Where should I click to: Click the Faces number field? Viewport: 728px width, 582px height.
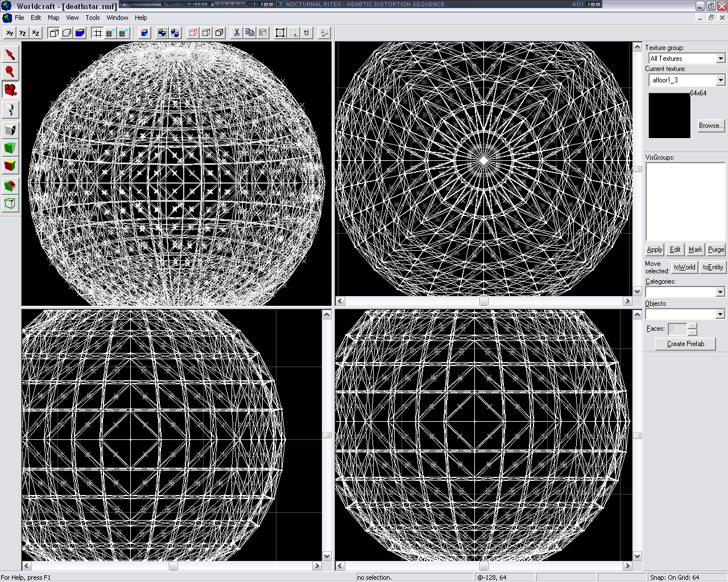pyautogui.click(x=677, y=329)
